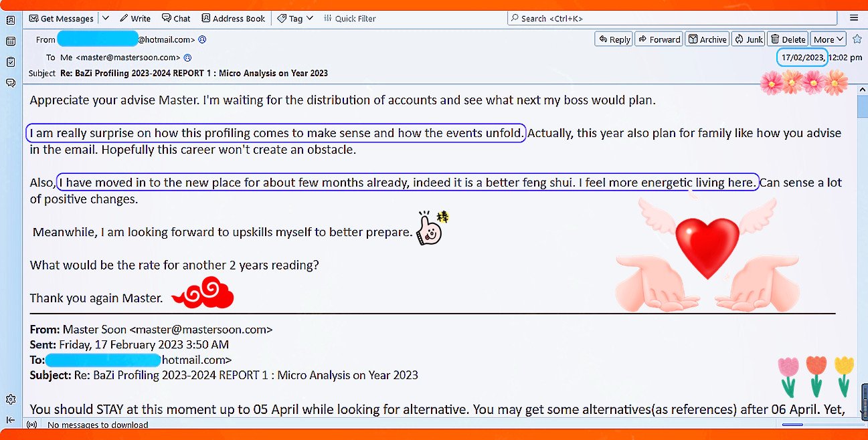Open Address Book from the left sidebar
The width and height of the screenshot is (868, 440).
click(x=10, y=20)
